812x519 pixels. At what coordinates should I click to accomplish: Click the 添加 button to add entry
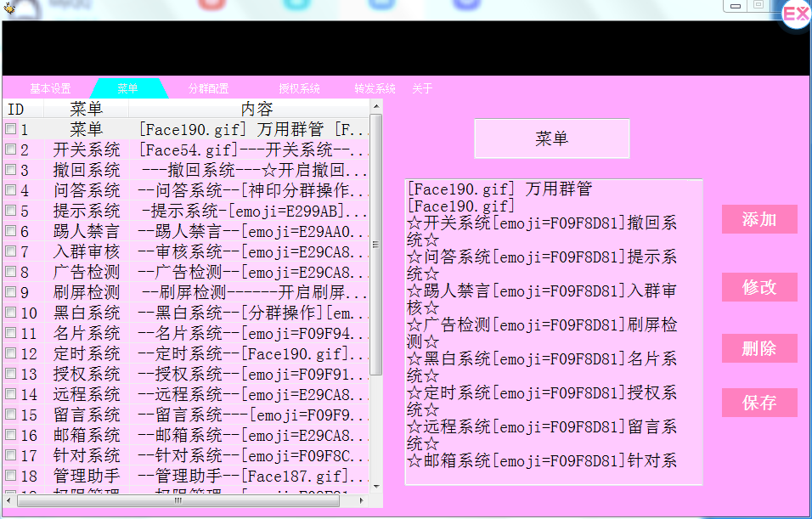(758, 219)
